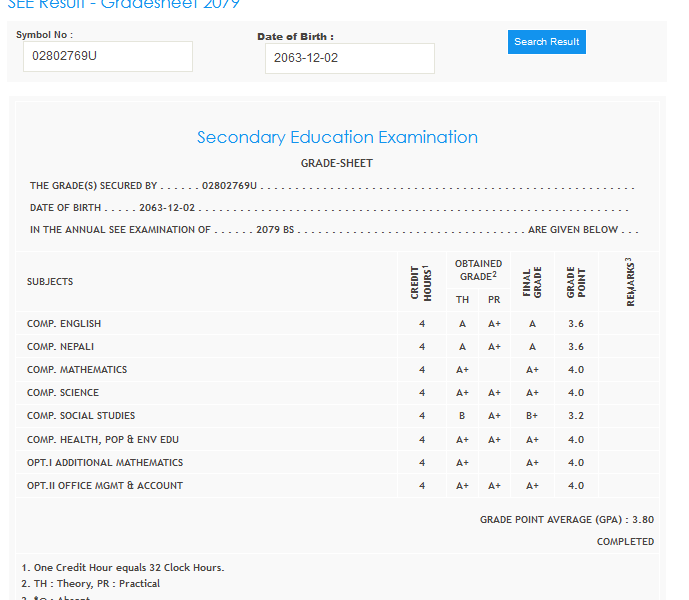Click the REMARKS column header
The height and width of the screenshot is (600, 689).
(x=630, y=282)
